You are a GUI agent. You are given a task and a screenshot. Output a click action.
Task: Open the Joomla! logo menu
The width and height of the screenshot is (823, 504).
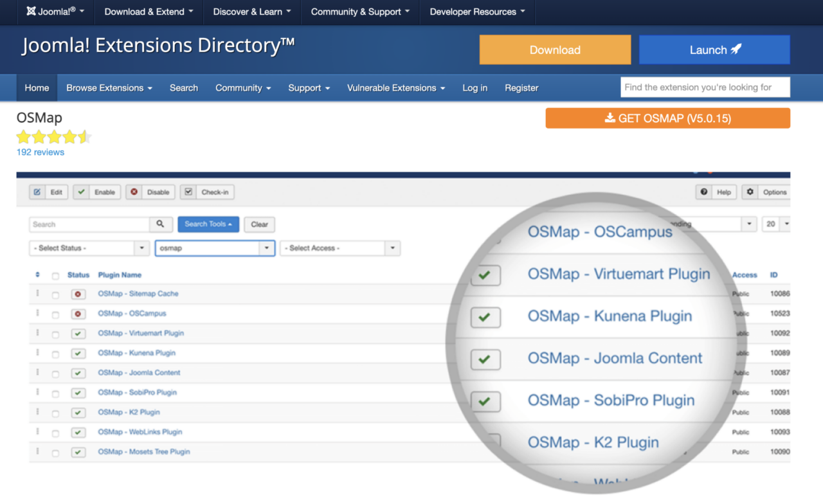(55, 12)
